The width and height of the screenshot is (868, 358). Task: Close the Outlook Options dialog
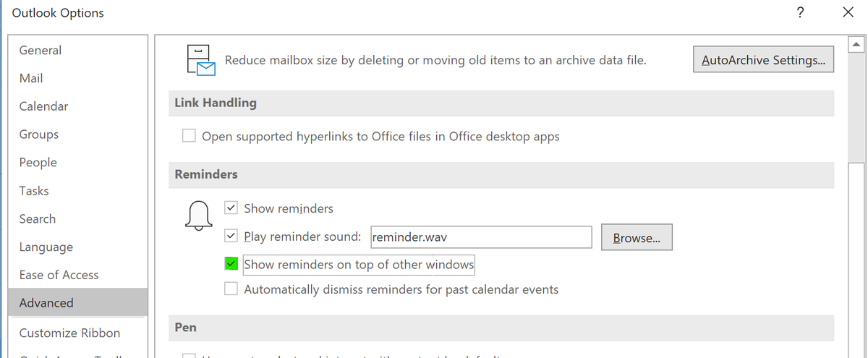[x=848, y=12]
